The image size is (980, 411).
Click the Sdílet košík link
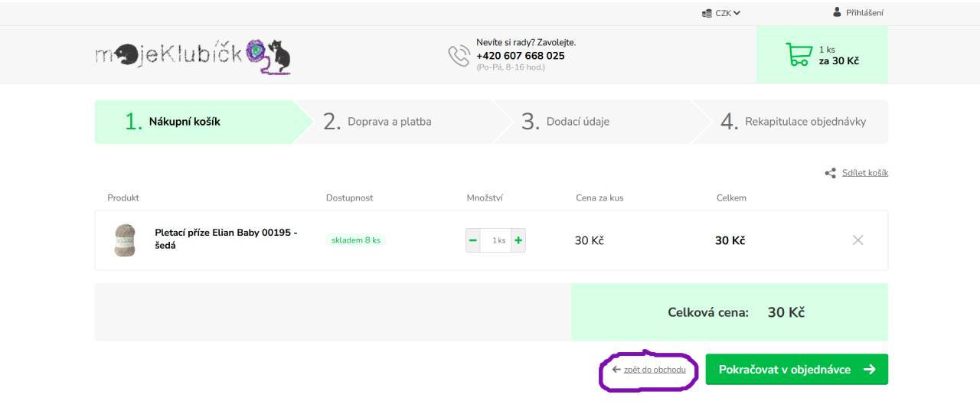(865, 173)
